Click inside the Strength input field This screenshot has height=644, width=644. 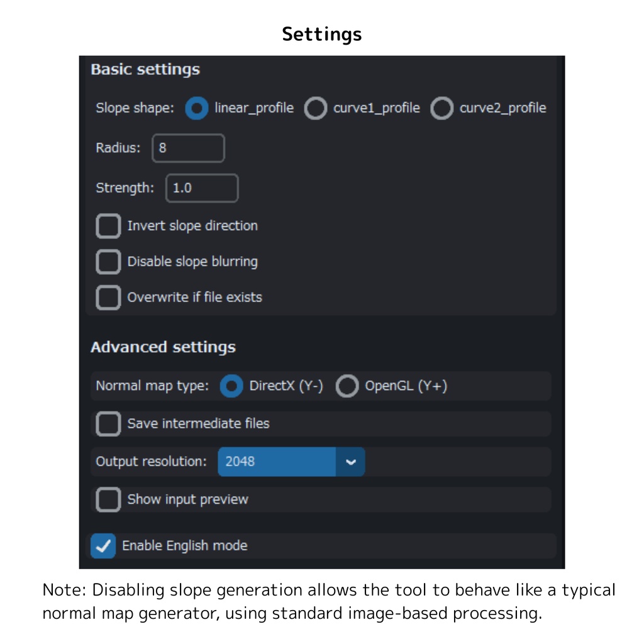[x=201, y=187]
